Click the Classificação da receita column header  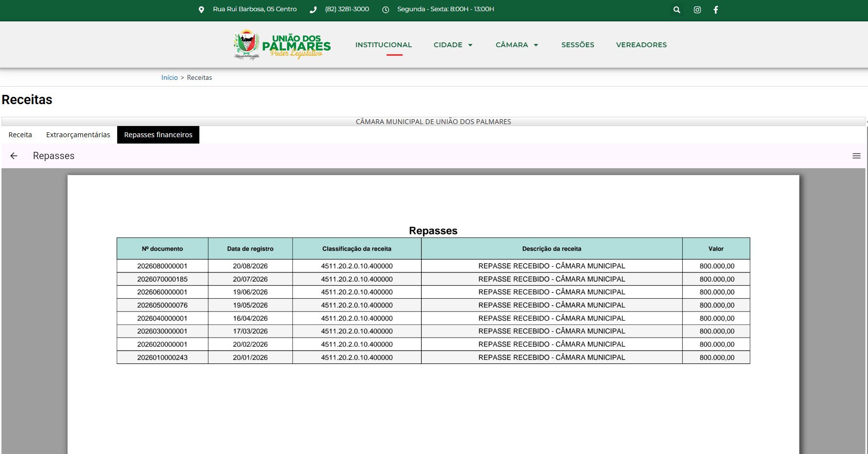click(357, 249)
